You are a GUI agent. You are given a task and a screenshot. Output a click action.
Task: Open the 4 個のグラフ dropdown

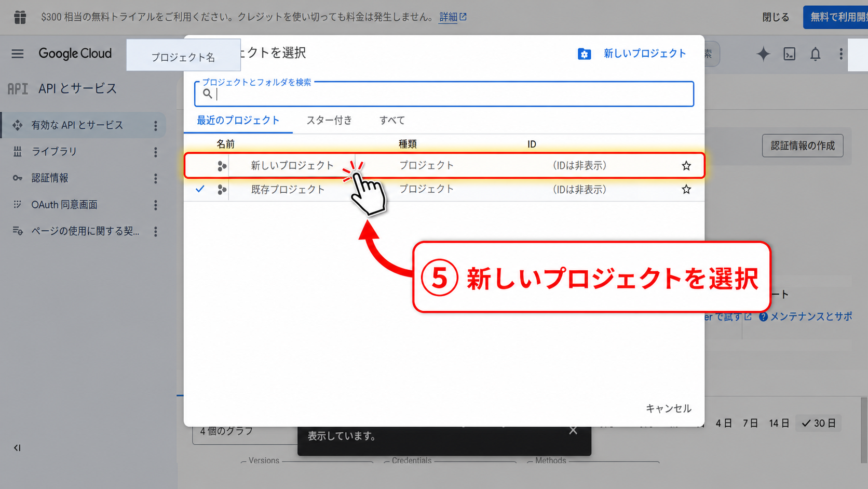(x=245, y=434)
